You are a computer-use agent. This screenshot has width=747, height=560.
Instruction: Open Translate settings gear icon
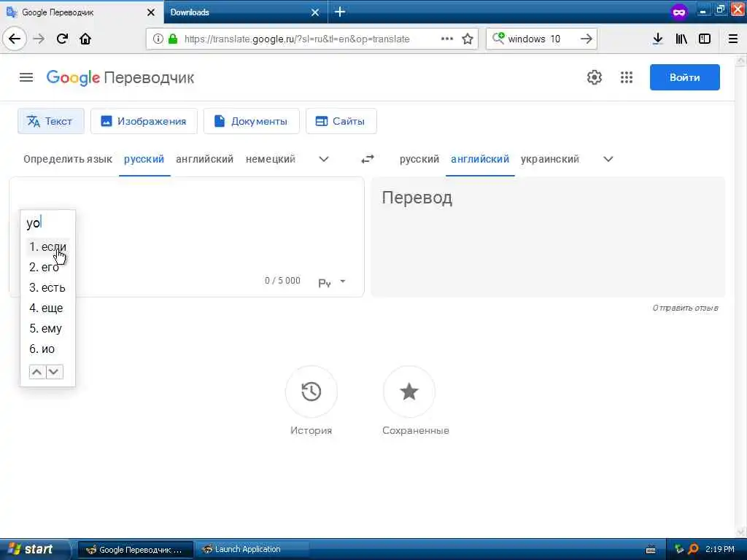pos(594,77)
